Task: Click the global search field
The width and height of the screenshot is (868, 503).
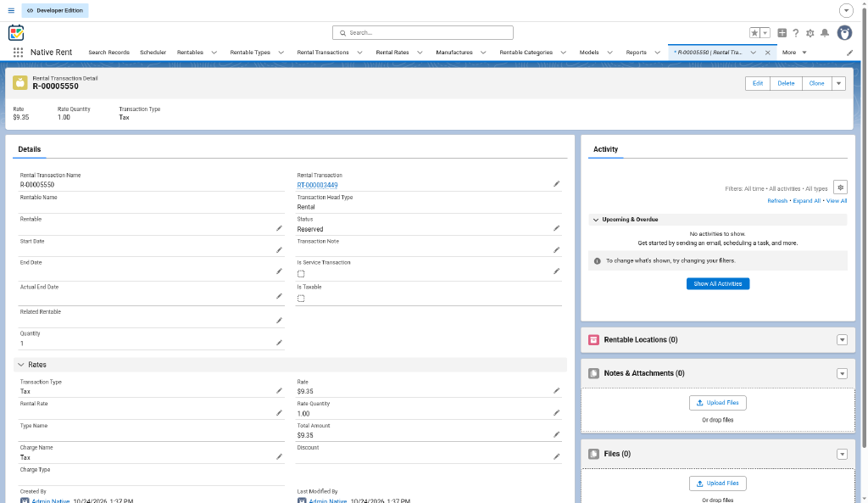Action: [x=423, y=33]
